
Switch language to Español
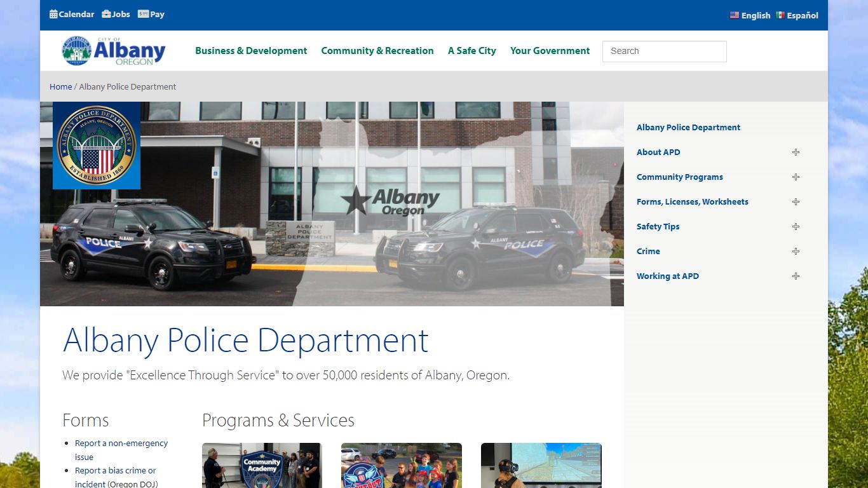tap(803, 15)
